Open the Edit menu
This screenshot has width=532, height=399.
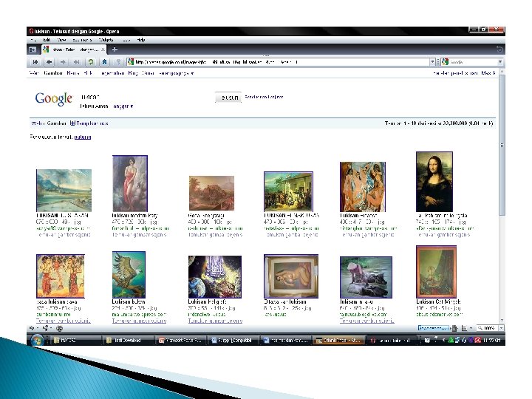tap(47, 40)
